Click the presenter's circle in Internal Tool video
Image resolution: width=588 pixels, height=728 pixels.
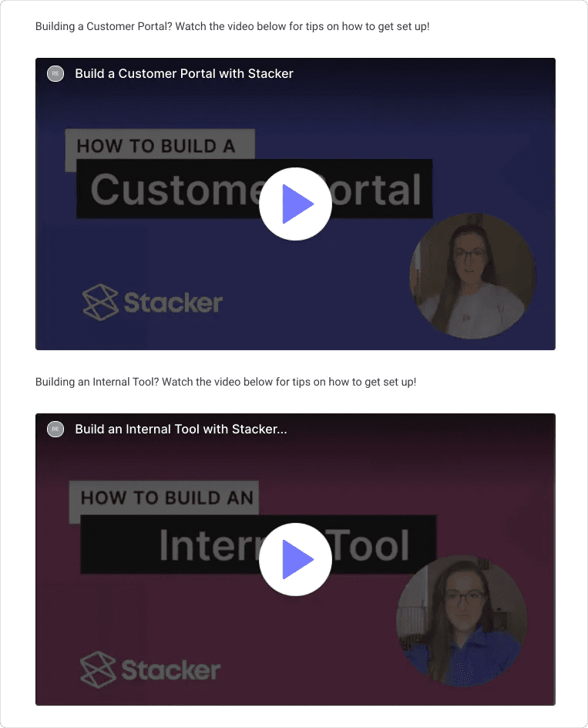462,622
